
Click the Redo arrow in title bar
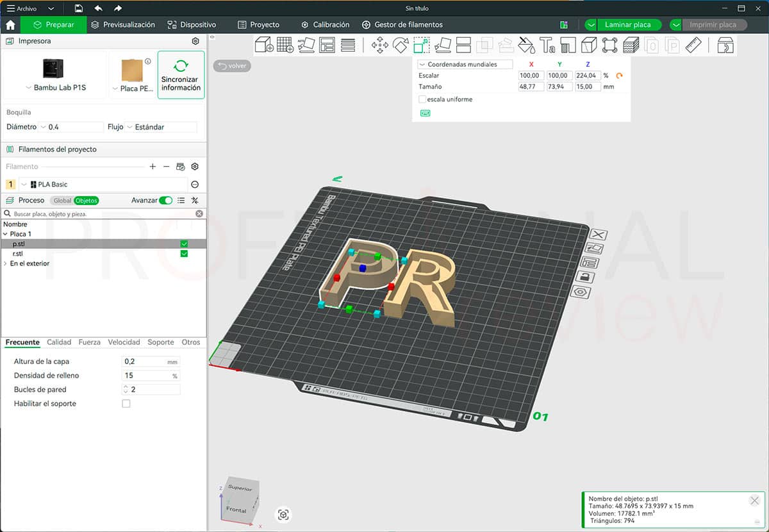pyautogui.click(x=117, y=8)
